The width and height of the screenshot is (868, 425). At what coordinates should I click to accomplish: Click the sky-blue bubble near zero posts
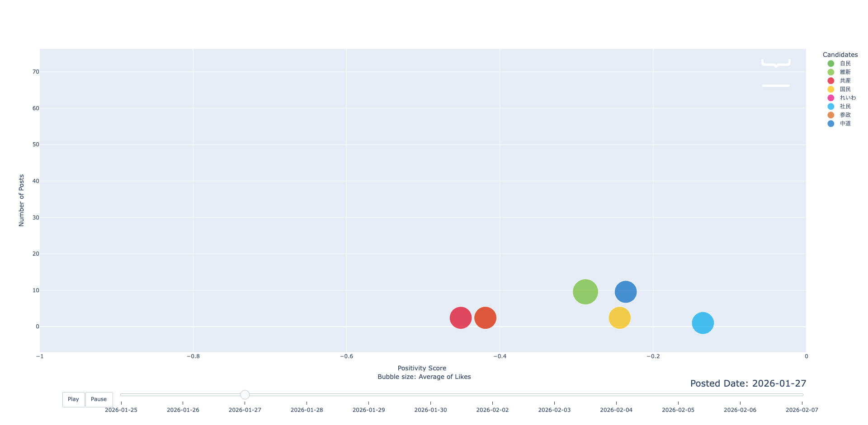pyautogui.click(x=703, y=323)
